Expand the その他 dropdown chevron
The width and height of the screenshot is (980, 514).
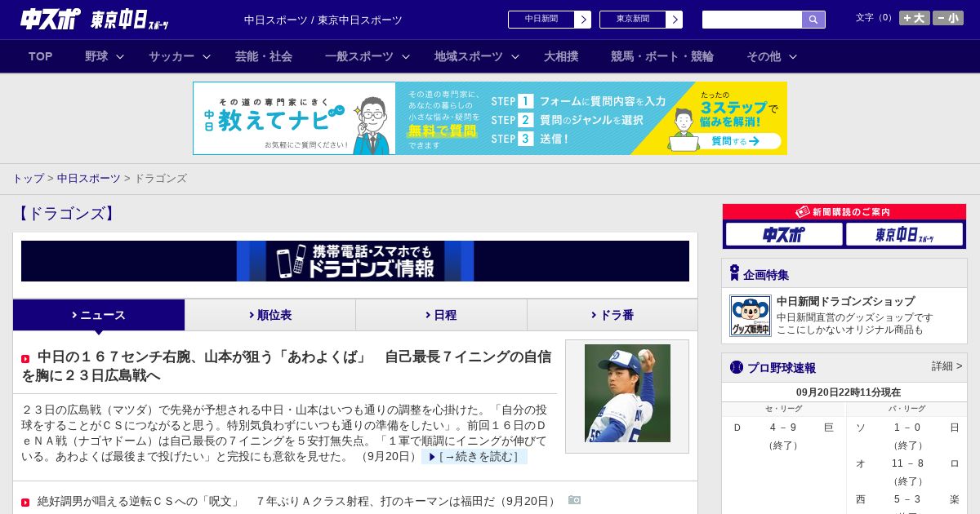click(793, 56)
